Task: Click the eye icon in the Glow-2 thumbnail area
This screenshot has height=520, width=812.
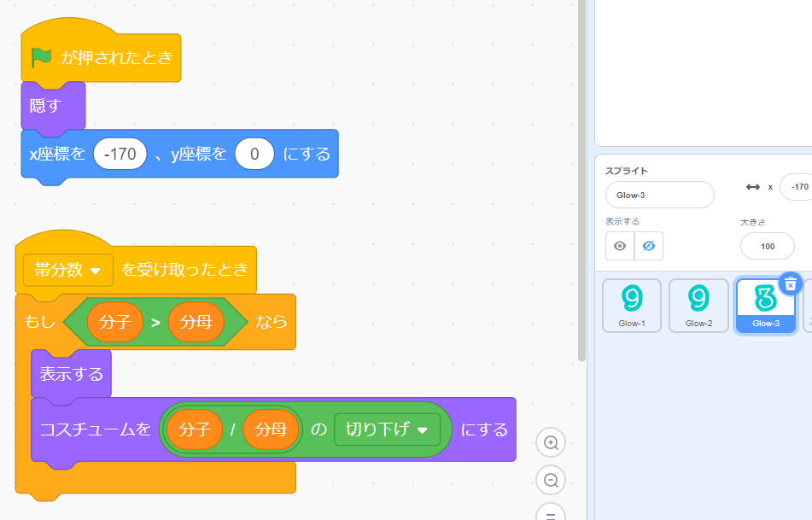Action: coord(620,246)
